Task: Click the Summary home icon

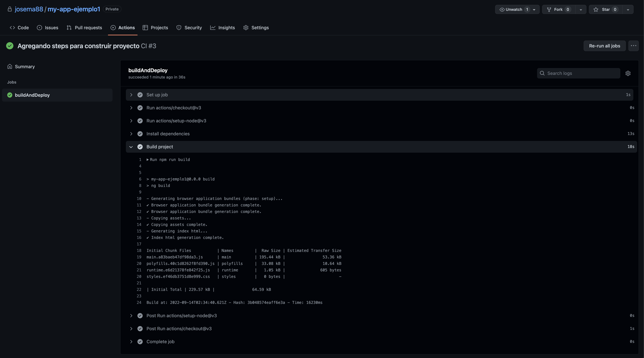Action: coord(10,66)
